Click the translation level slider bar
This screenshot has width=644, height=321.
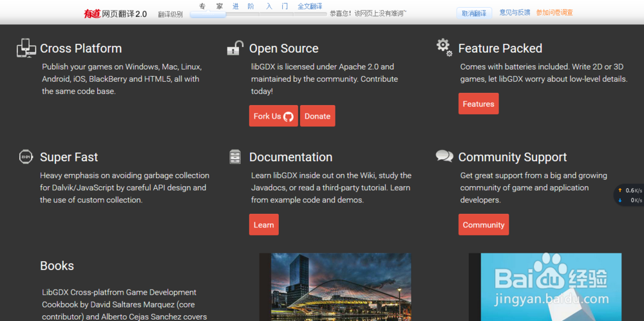(x=258, y=14)
